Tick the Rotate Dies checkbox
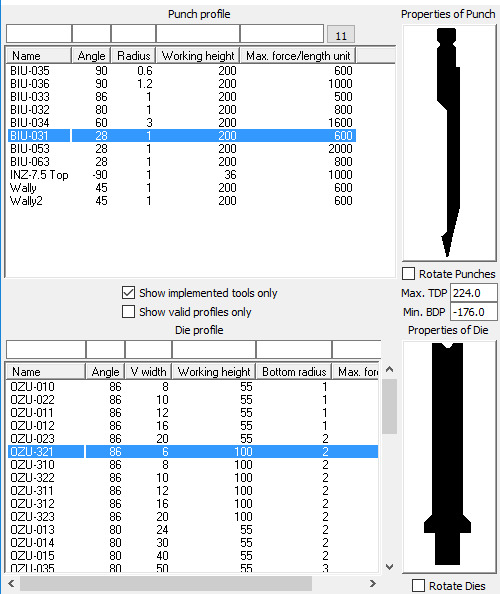500x594 pixels. pos(418,585)
